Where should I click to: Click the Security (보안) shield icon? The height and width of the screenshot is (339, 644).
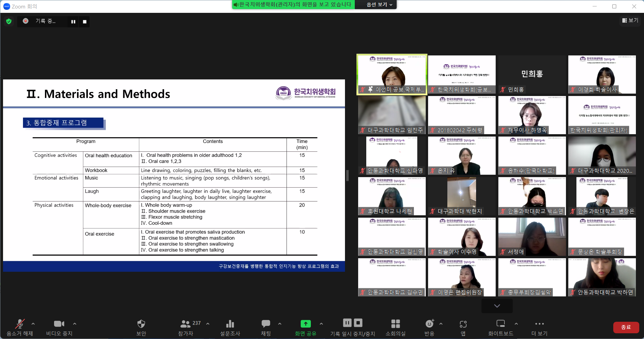[x=141, y=324]
